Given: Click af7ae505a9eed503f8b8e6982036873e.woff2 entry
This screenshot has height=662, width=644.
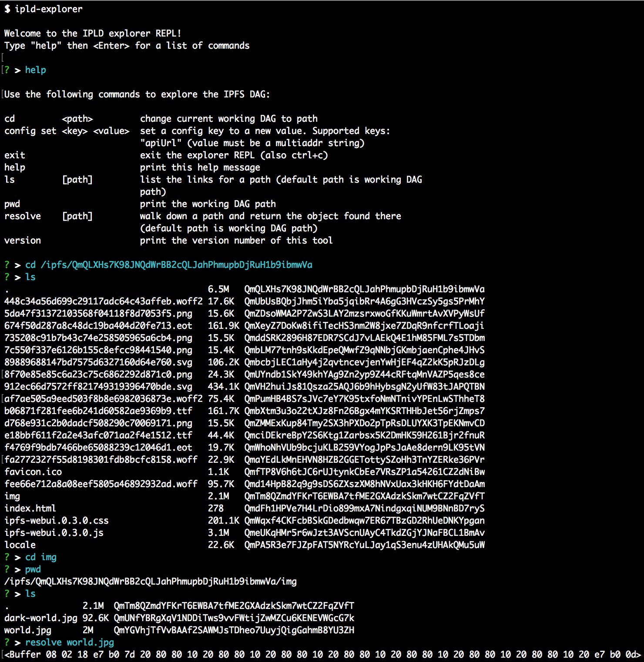Looking at the screenshot, I should (x=104, y=399).
